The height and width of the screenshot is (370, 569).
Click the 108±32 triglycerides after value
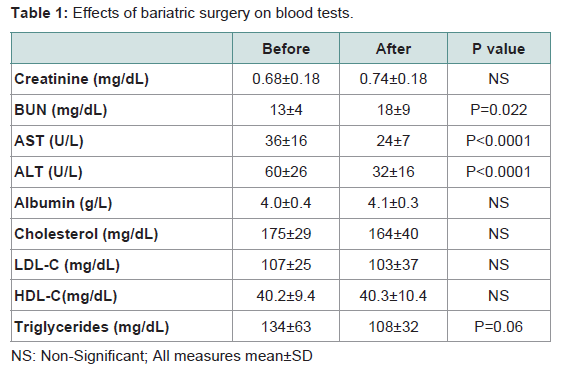[x=393, y=327]
